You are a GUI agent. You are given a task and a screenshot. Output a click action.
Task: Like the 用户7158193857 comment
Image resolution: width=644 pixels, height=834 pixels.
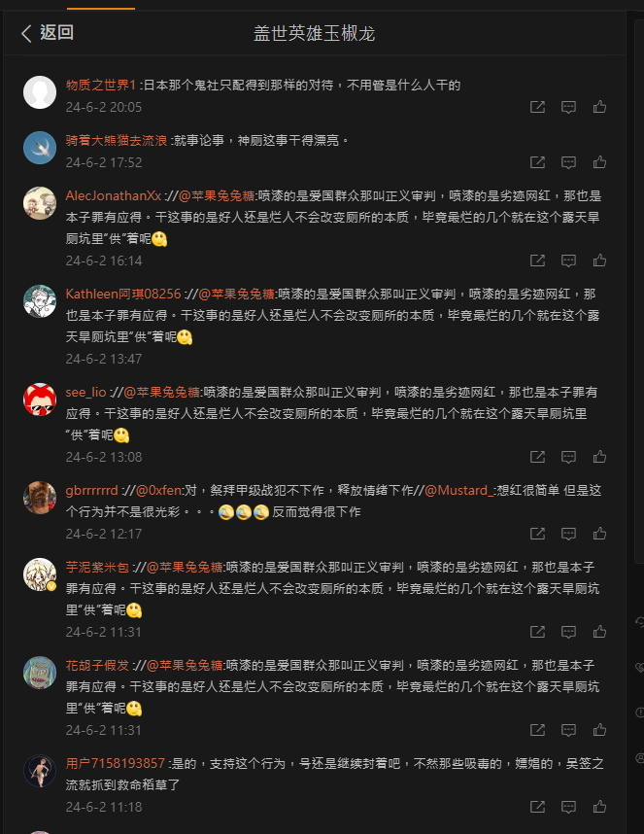[x=600, y=807]
